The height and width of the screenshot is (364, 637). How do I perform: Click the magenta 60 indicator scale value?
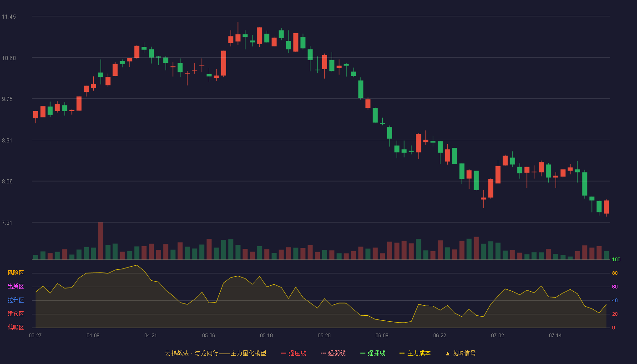tap(615, 287)
